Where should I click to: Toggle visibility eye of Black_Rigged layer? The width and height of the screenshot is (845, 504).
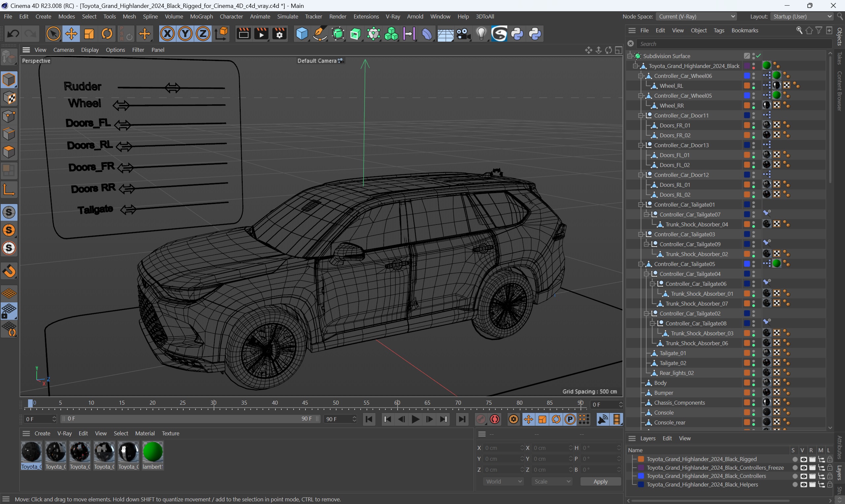[x=803, y=459]
